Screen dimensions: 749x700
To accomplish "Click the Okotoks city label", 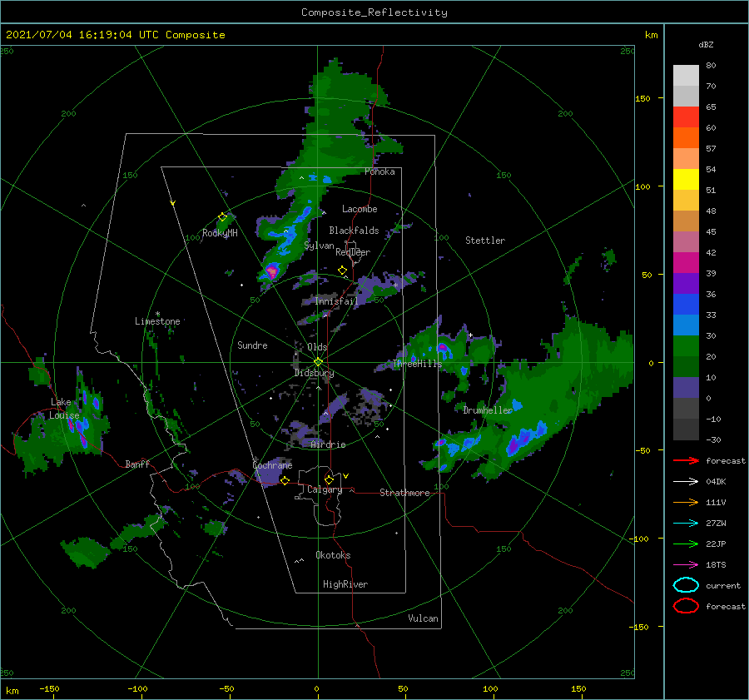I will [x=333, y=555].
